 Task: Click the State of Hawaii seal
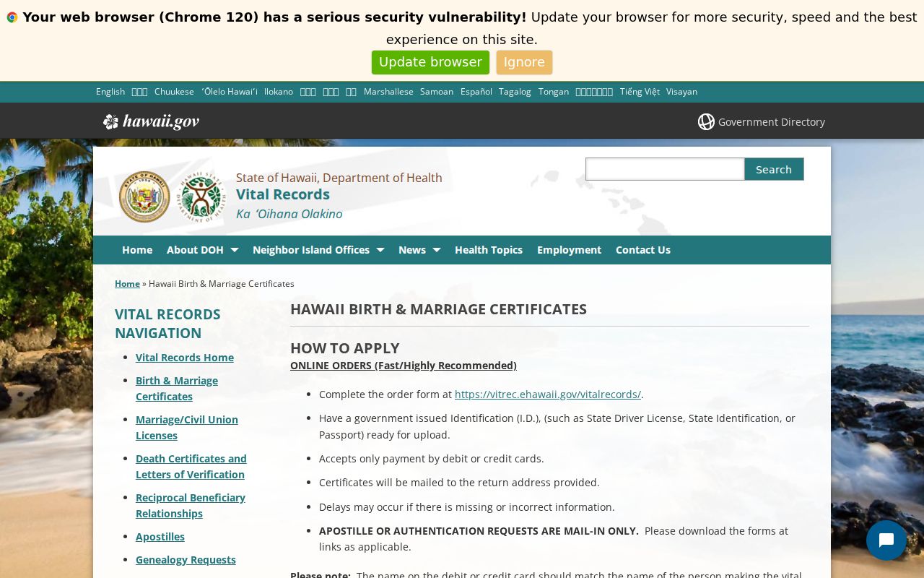tap(144, 197)
